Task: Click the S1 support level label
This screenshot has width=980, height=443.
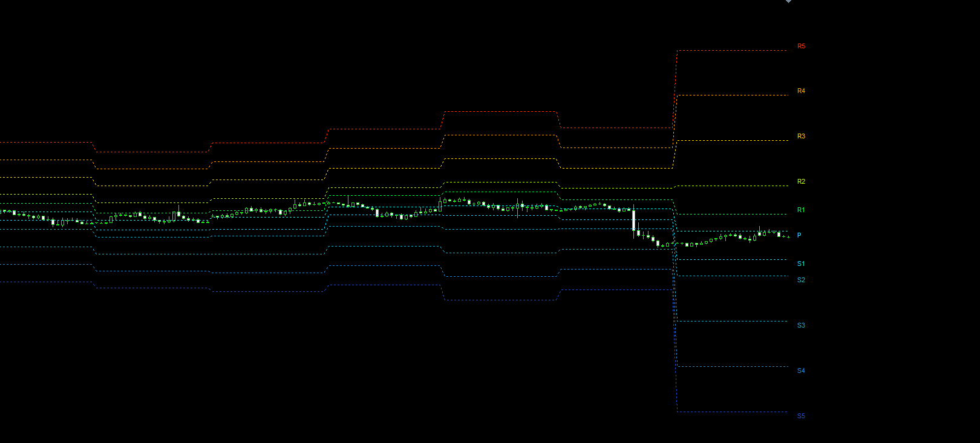Action: [801, 264]
